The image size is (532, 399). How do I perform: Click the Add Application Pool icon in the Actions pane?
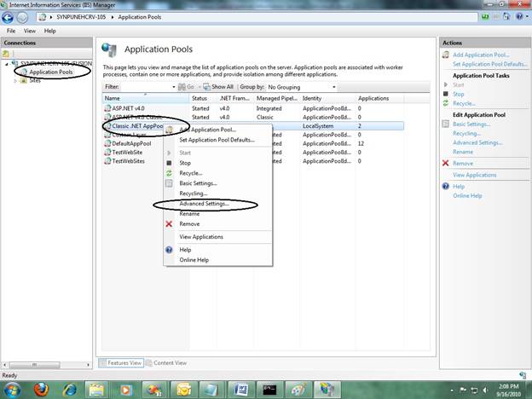tap(446, 55)
